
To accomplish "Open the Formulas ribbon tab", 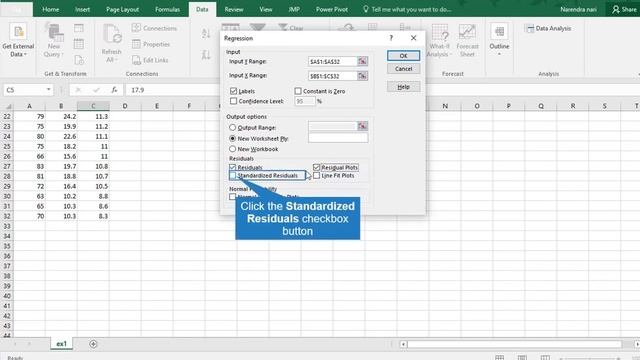I will [167, 9].
